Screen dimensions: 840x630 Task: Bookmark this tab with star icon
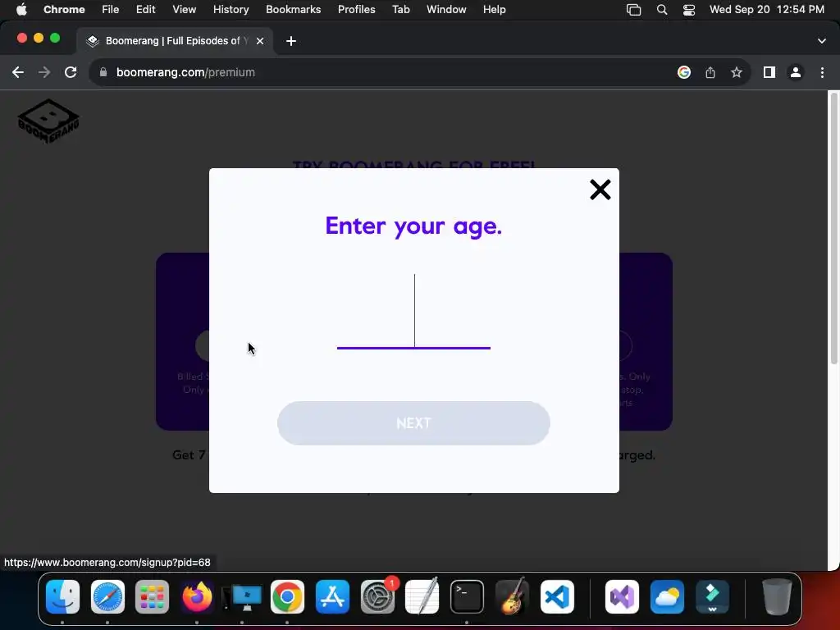737,72
